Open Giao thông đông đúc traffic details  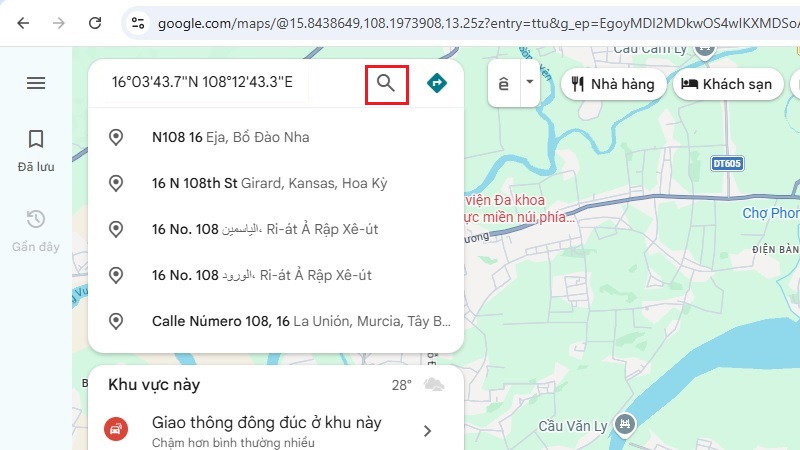276,430
